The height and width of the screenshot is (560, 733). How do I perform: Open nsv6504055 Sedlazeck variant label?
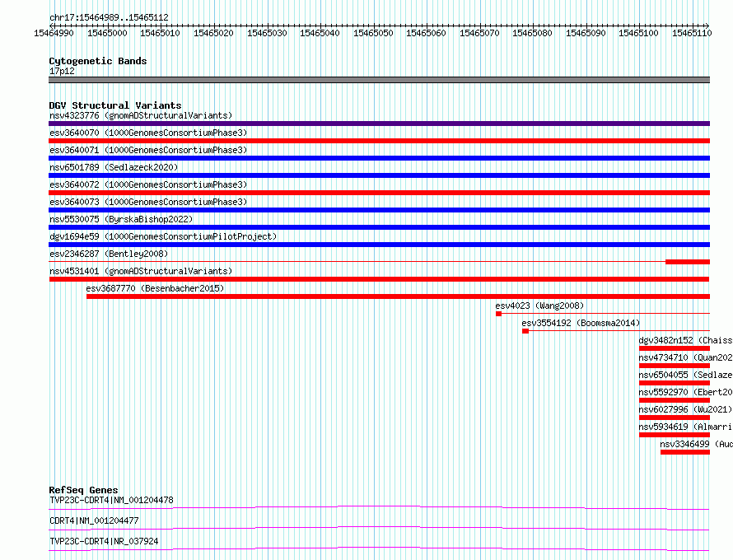685,375
